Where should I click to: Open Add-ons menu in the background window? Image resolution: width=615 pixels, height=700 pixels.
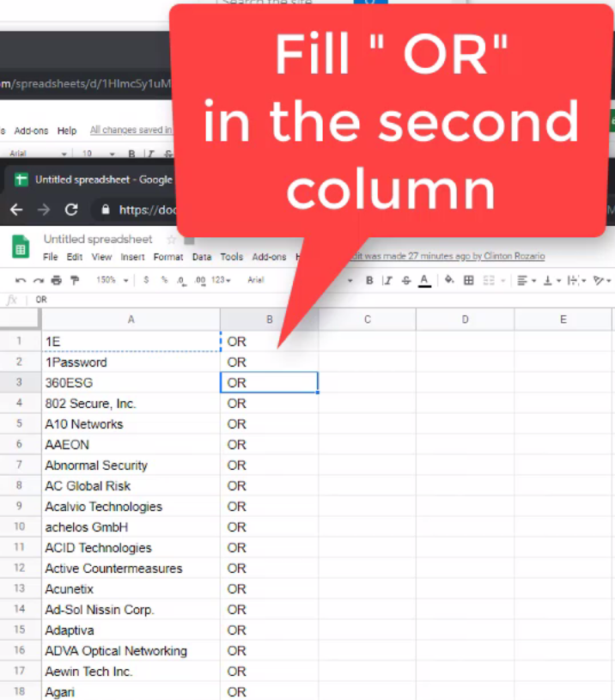[31, 131]
